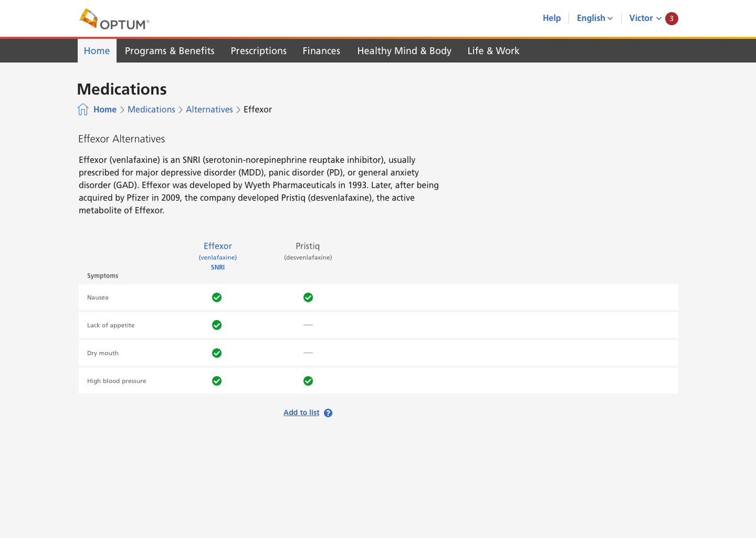This screenshot has height=538, width=756.
Task: Click Pristiq's dash in the Dry mouth row
Action: point(308,353)
